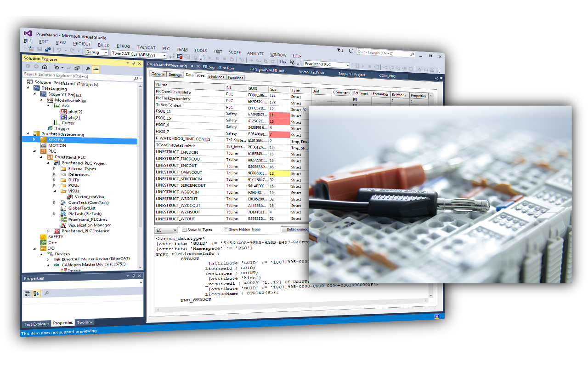Click the Quick Launch search icon
Viewport: 588px width, 368px height.
(412, 54)
